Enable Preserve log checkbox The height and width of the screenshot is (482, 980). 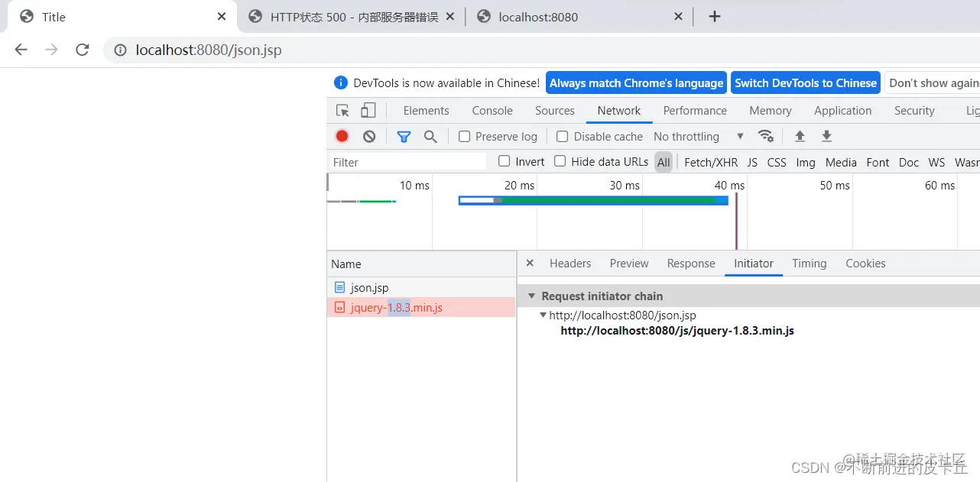click(x=464, y=136)
